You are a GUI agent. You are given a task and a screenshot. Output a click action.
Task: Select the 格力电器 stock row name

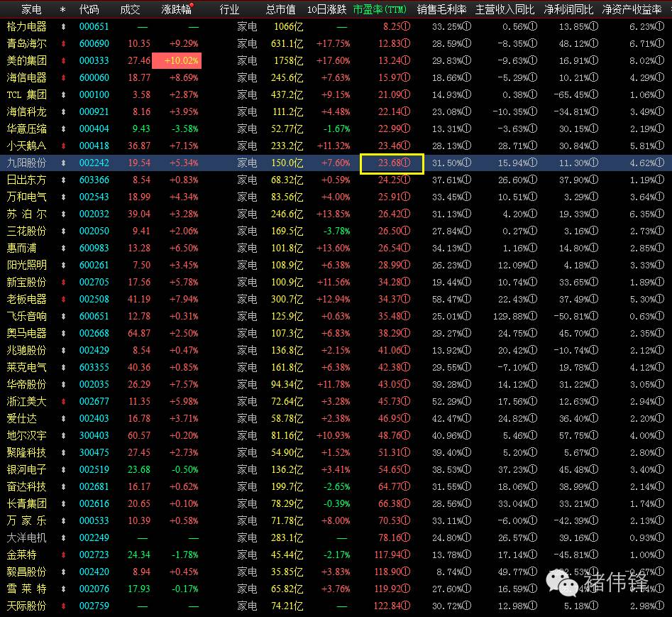pyautogui.click(x=26, y=26)
